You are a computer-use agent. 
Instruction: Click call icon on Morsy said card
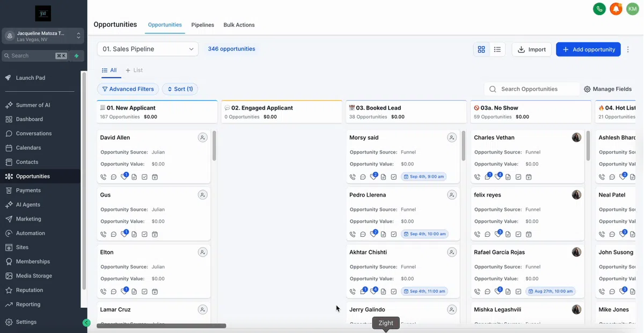click(353, 177)
